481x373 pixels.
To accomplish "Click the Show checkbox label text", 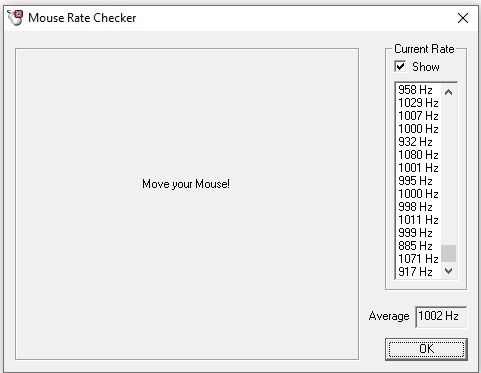I will [x=426, y=67].
